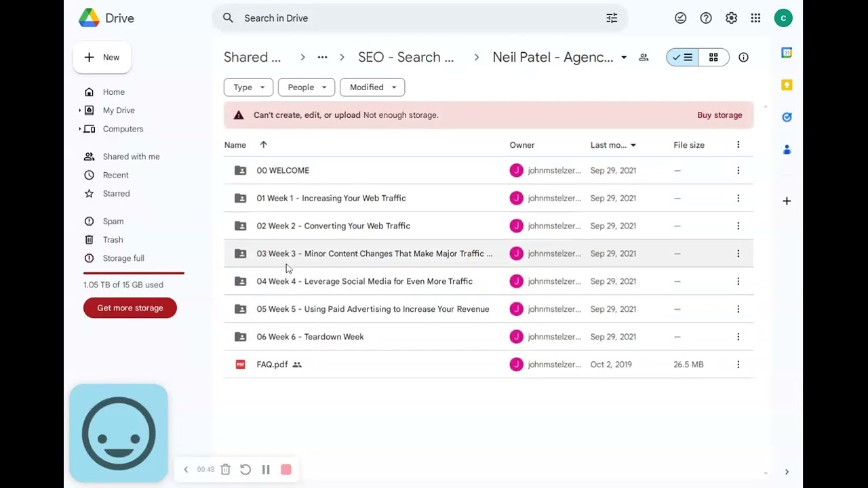Click the storage usage bar
868x488 pixels.
[134, 273]
